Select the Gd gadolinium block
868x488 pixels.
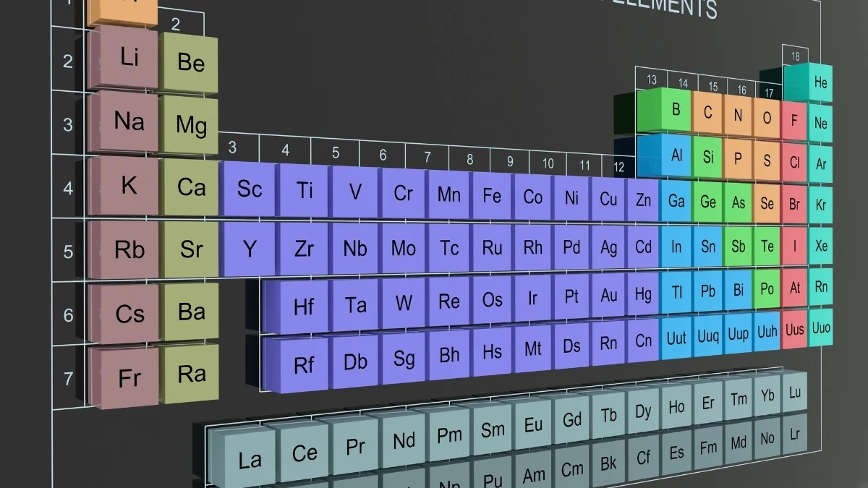pos(571,420)
